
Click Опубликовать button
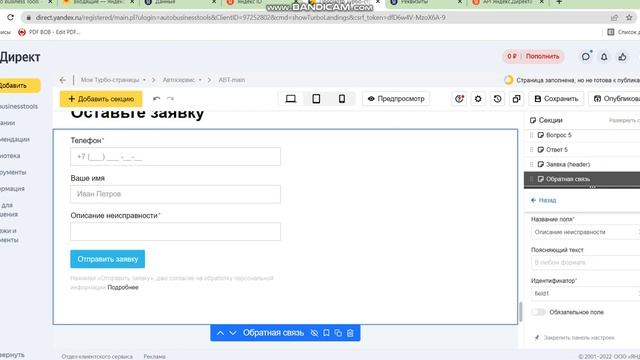click(614, 99)
